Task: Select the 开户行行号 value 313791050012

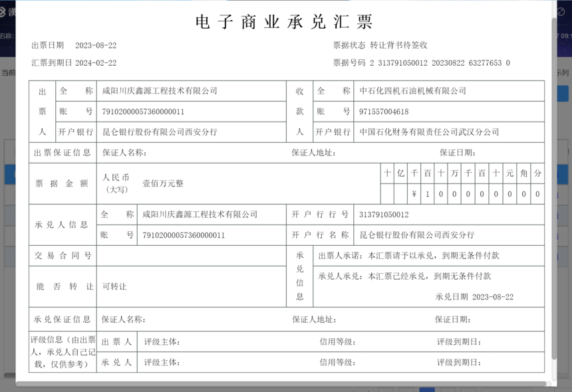Action: click(x=384, y=215)
